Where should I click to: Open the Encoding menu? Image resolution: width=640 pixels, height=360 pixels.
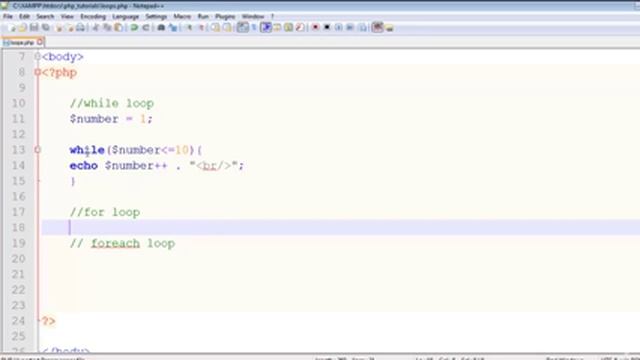click(93, 17)
